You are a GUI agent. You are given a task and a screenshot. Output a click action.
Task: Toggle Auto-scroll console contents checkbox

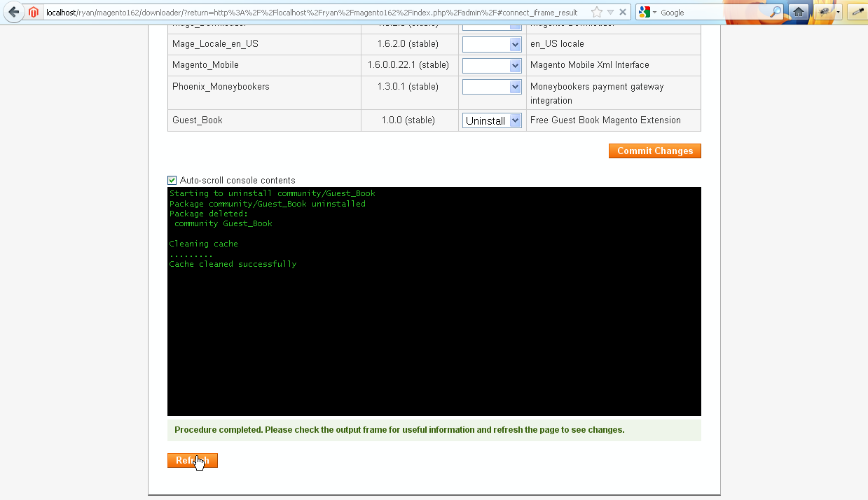pos(172,180)
